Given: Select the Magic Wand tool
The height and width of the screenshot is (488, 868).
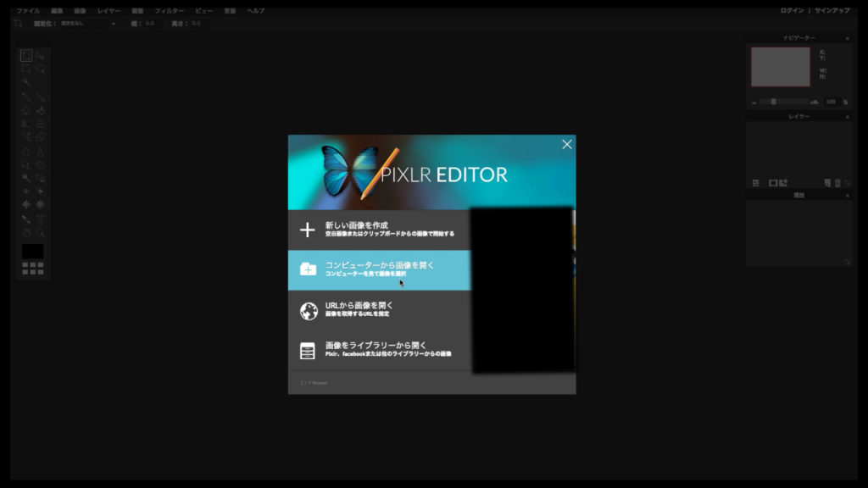Looking at the screenshot, I should coord(26,82).
